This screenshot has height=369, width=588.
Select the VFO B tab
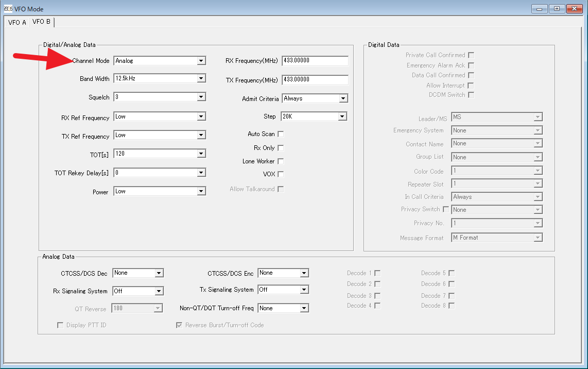coord(41,22)
